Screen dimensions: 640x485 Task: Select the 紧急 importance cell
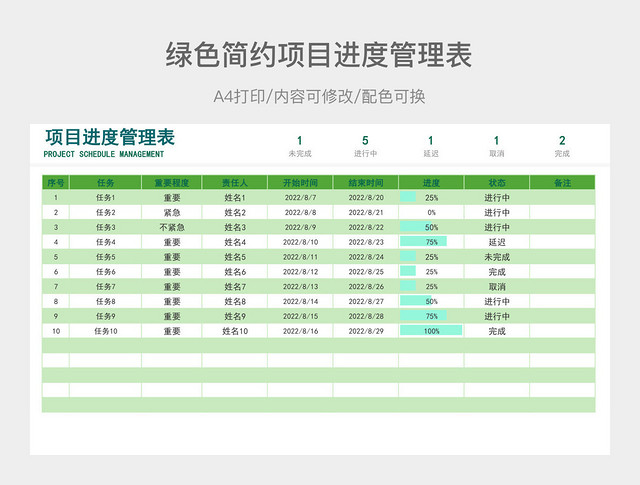pos(172,212)
